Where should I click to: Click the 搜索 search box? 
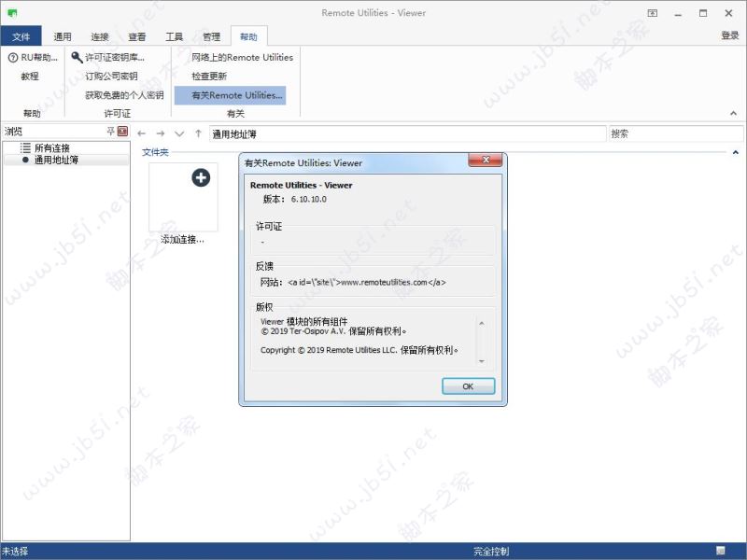pos(675,133)
